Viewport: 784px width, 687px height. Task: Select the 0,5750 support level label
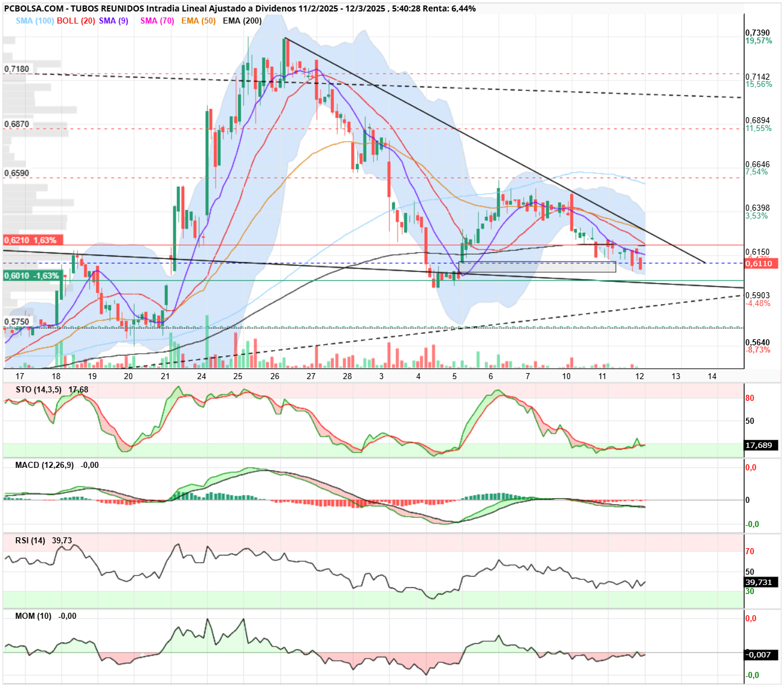click(x=16, y=322)
